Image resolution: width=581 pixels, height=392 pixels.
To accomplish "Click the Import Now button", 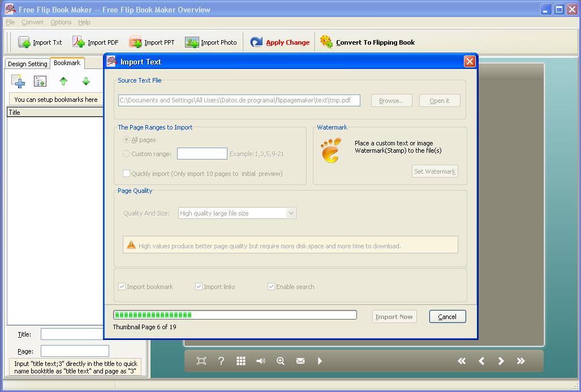I will 394,316.
